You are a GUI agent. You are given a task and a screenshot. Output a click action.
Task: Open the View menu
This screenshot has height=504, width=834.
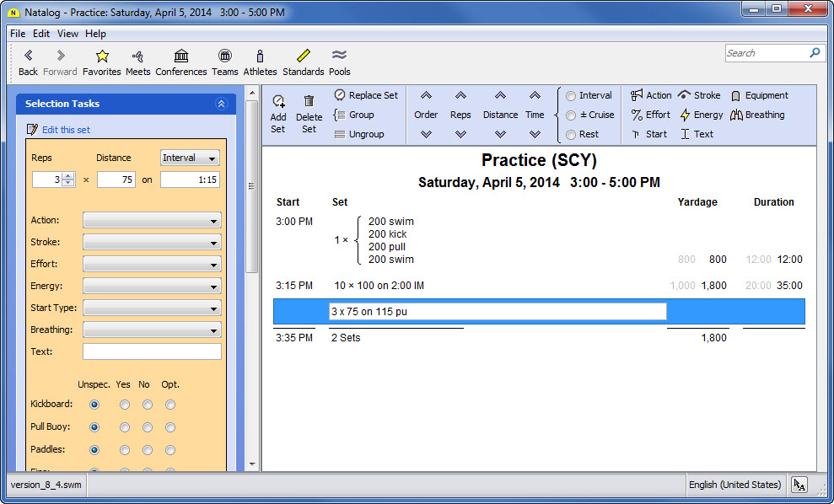[67, 34]
